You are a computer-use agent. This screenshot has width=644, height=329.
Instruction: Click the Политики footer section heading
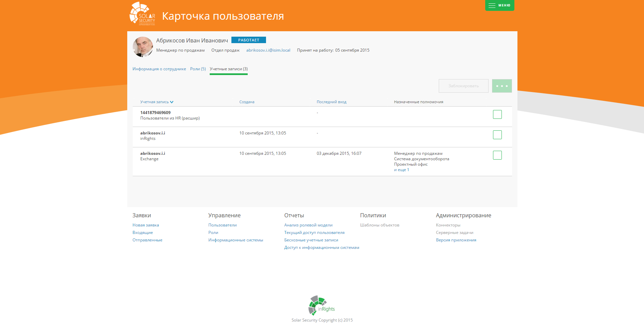pyautogui.click(x=373, y=215)
